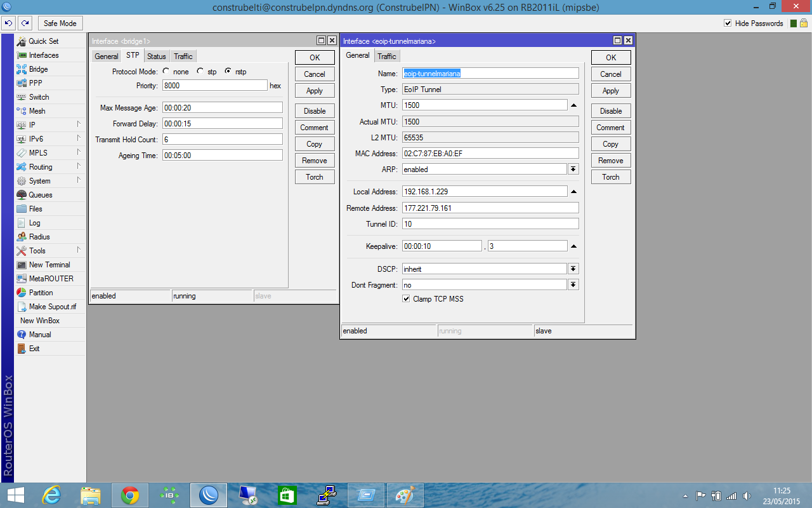812x508 pixels.
Task: Expand the Tools submenu arrow
Action: click(79, 250)
